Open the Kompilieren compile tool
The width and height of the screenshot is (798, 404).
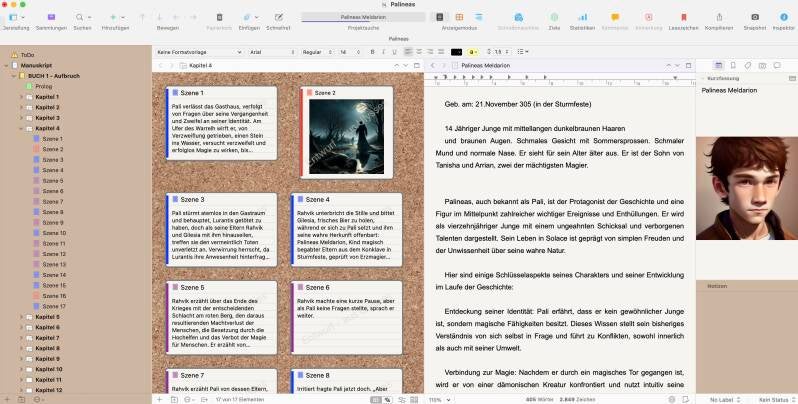[x=718, y=18]
